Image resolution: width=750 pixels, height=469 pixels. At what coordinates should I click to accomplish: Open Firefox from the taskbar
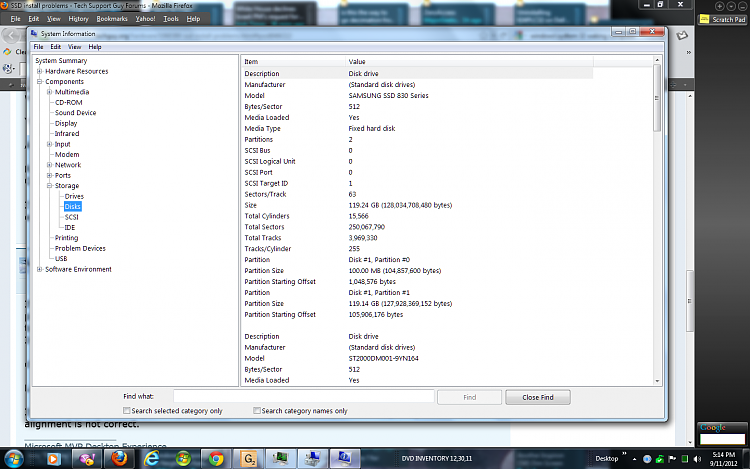tap(119, 459)
